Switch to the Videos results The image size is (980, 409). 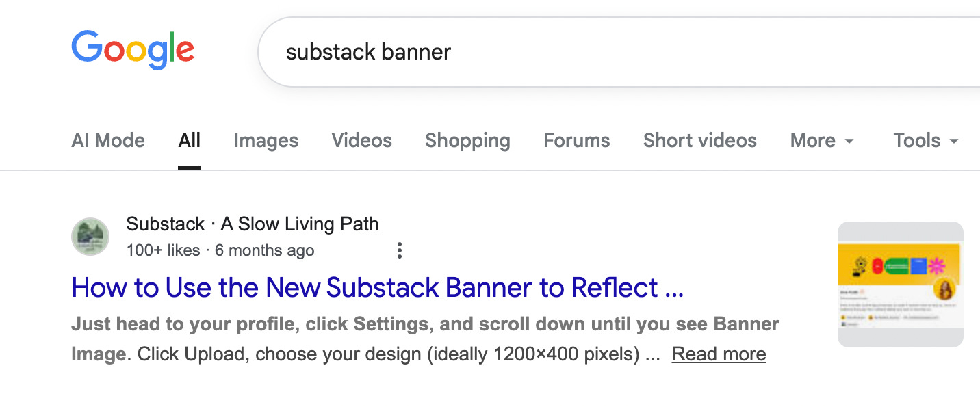coord(361,140)
